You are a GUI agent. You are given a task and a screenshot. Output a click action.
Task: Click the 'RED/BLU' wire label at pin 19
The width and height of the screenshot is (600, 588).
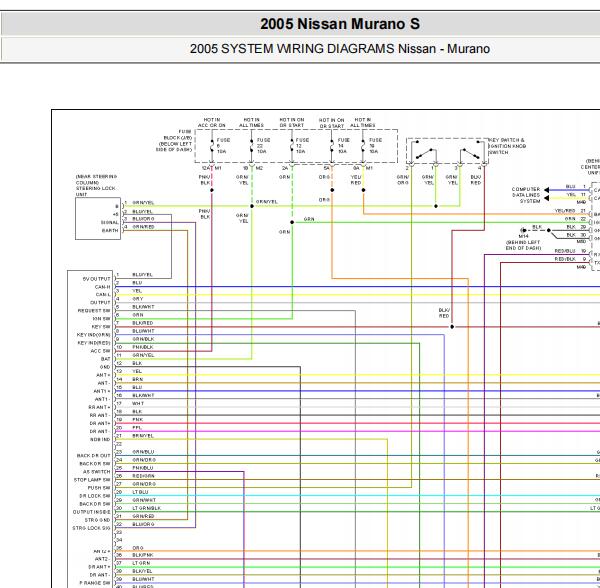[565, 251]
